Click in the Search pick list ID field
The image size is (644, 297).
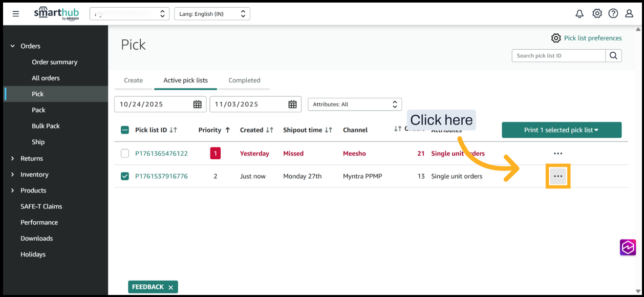(x=559, y=56)
